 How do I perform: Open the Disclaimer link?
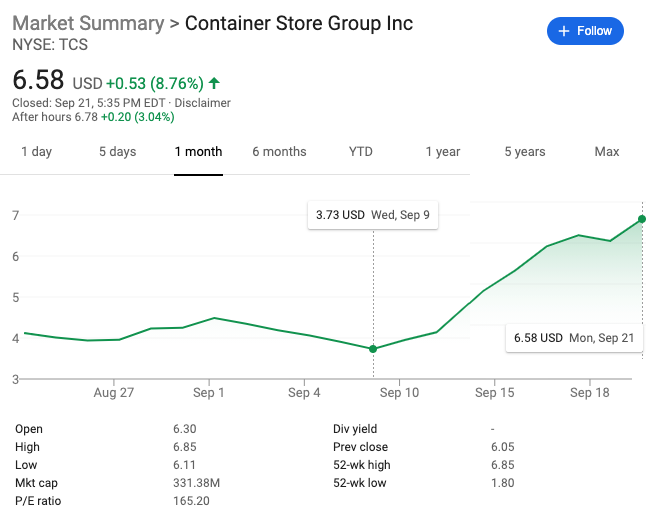pyautogui.click(x=202, y=103)
